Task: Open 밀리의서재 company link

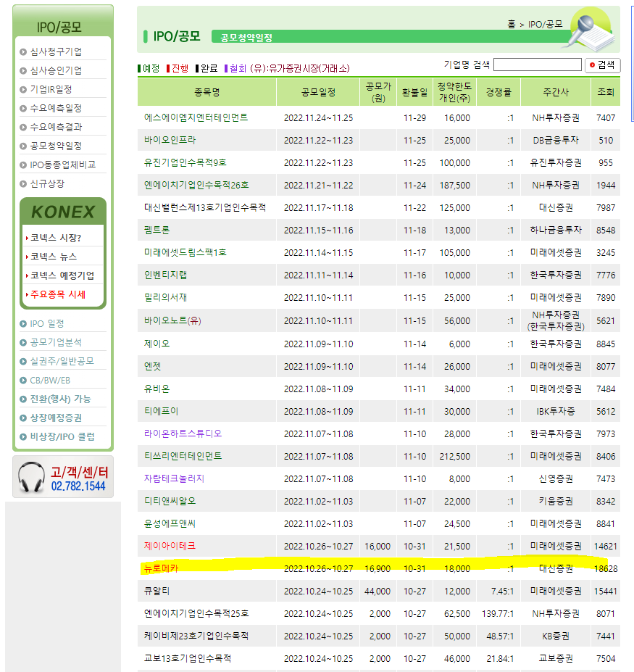Action: coord(165,297)
